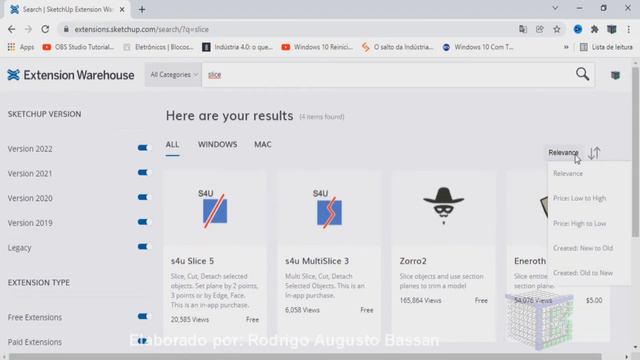
Task: Toggle the Version 2022 filter switch
Action: pyautogui.click(x=142, y=148)
